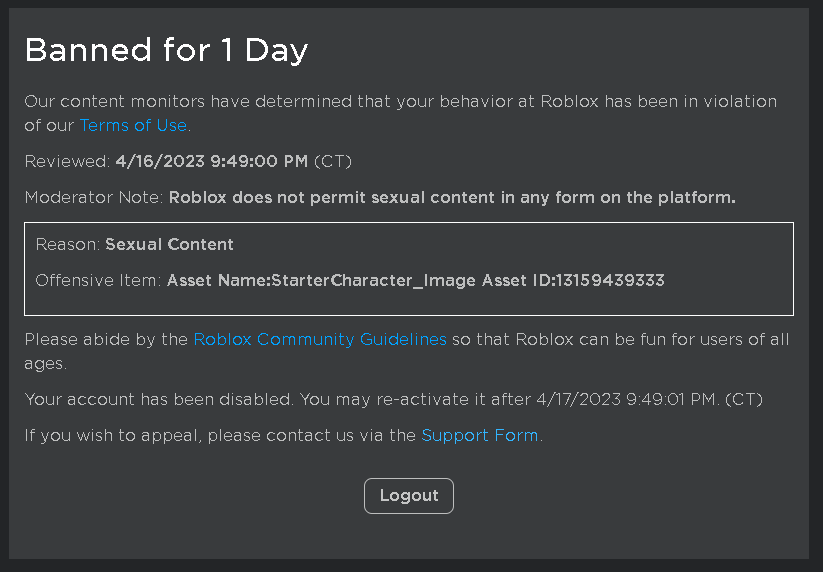Viewport: 823px width, 572px height.
Task: Click the StarterCharacter_Image asset name
Action: [321, 280]
